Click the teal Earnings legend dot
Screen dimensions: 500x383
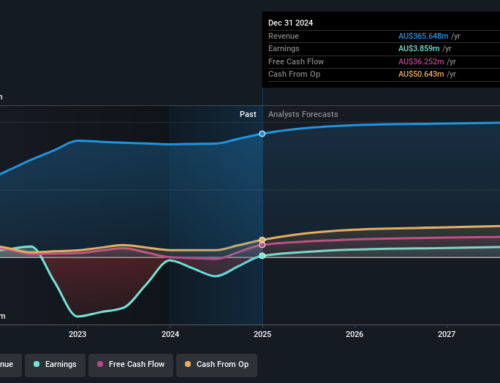37,364
